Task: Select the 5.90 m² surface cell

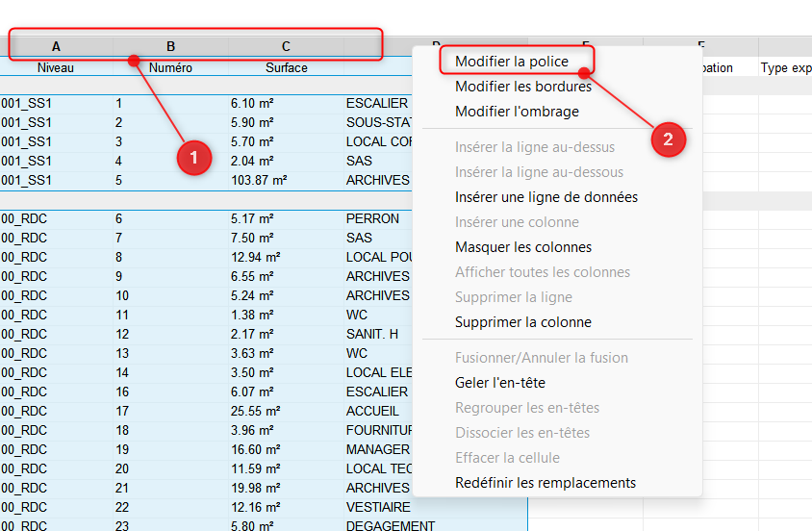Action: click(x=286, y=123)
